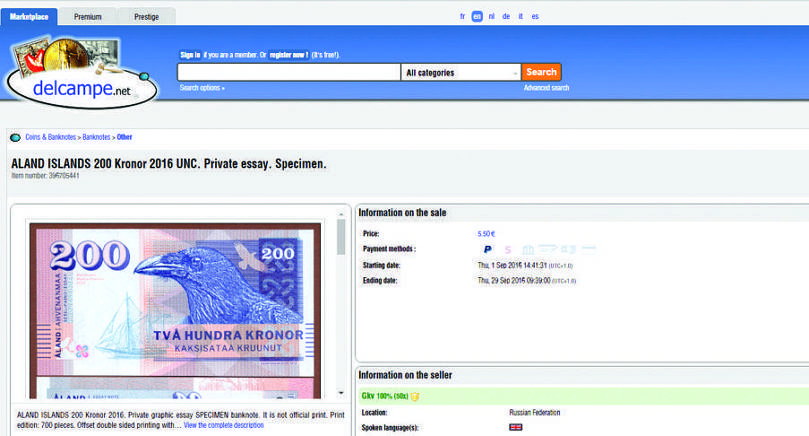Expand Search options
This screenshot has width=809, height=436.
[202, 88]
